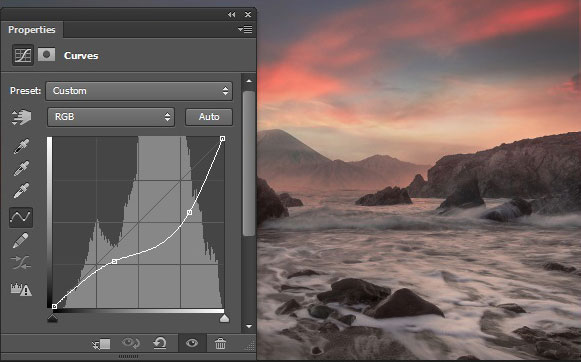Open the Preset Custom dropdown
This screenshot has height=362, width=581.
(139, 91)
